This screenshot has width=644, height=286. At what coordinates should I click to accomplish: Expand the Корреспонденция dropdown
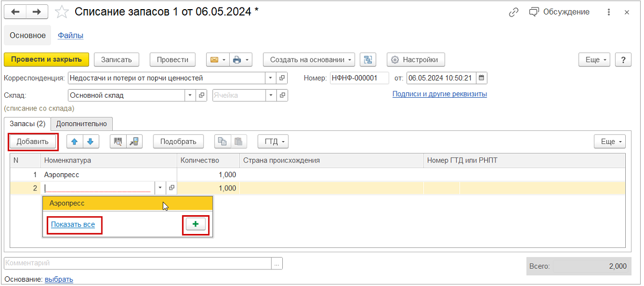click(270, 78)
